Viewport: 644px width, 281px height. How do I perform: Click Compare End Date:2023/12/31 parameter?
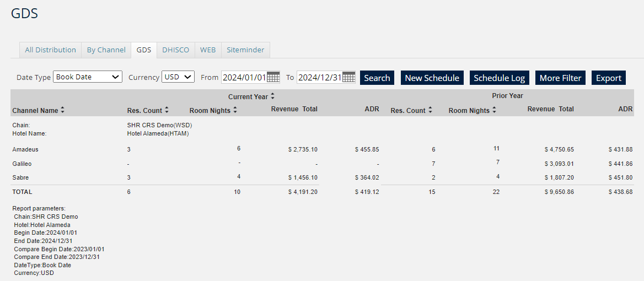57,257
